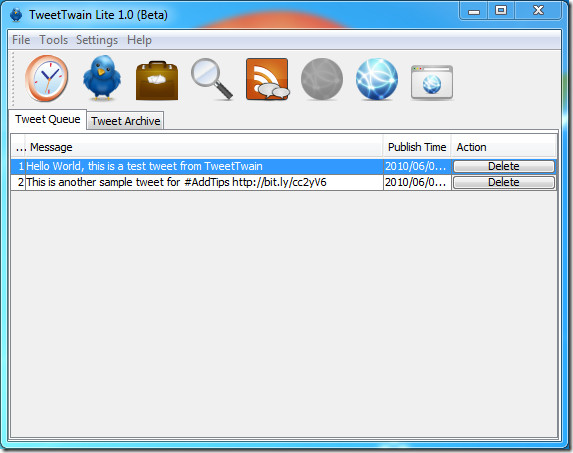Click the clock schedule tweet icon
The width and height of the screenshot is (573, 453).
pos(46,78)
